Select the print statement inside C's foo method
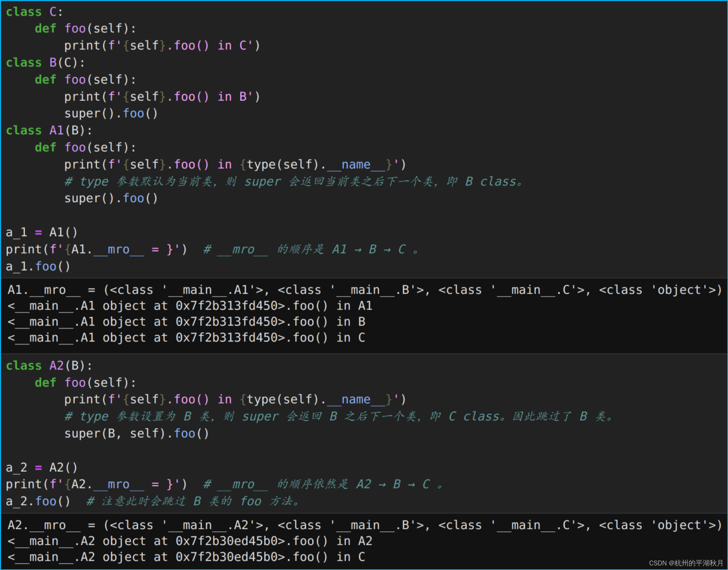Image resolution: width=728 pixels, height=570 pixels. click(162, 45)
